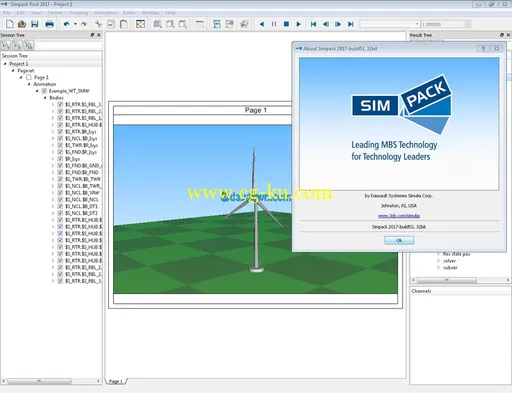Open the undo history dropdown arrow
Image resolution: width=512 pixels, height=393 pixels.
[x=75, y=24]
